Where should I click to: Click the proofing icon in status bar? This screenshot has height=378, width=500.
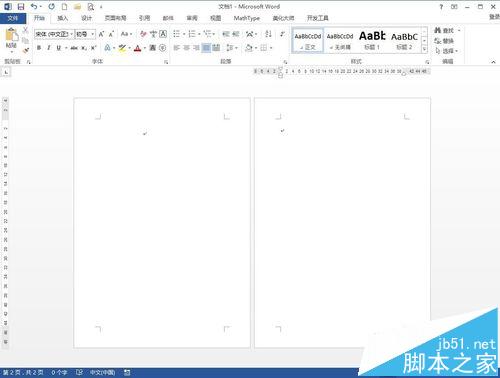point(79,372)
